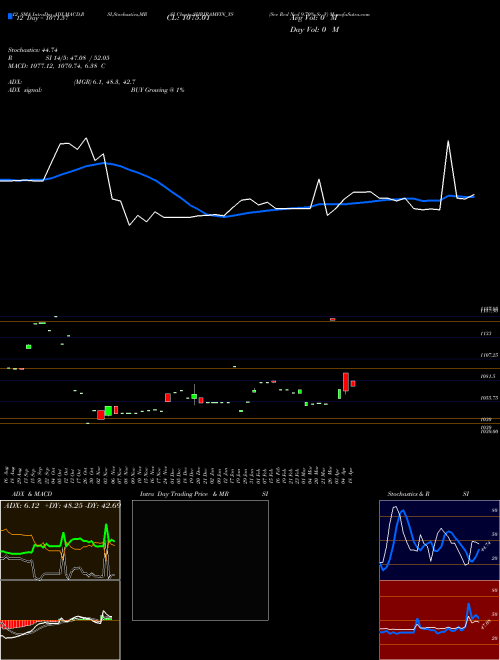500x660 pixels.
Task: Click the small red candle on the top orange line
Action: pyautogui.click(x=332, y=319)
